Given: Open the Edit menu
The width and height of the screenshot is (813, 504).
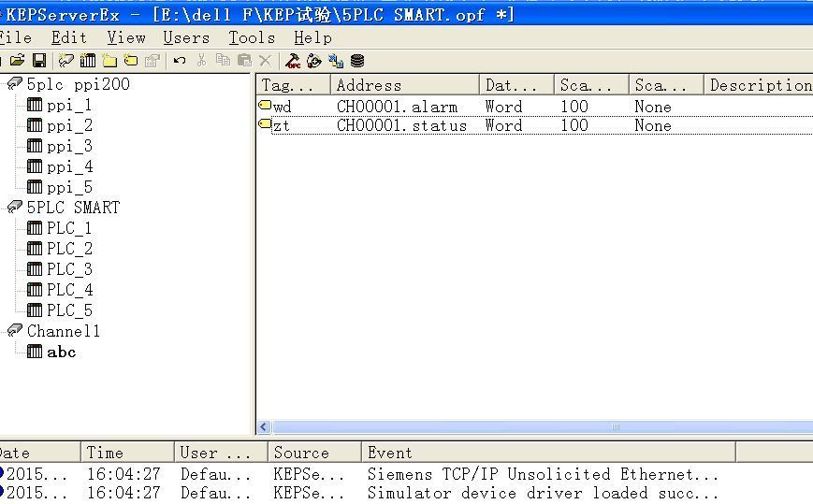Looking at the screenshot, I should point(69,37).
